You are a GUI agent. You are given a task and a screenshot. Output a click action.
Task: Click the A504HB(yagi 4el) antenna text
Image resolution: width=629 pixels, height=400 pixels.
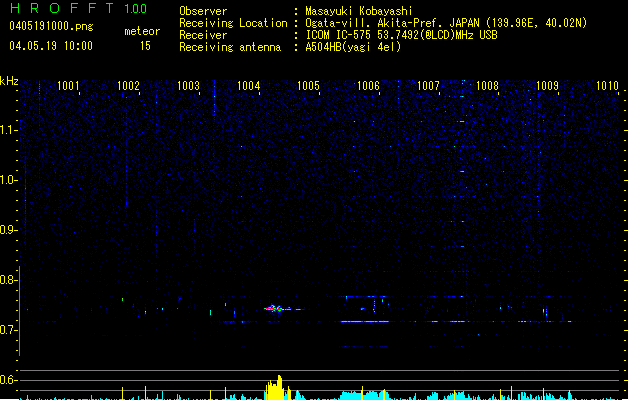point(353,47)
